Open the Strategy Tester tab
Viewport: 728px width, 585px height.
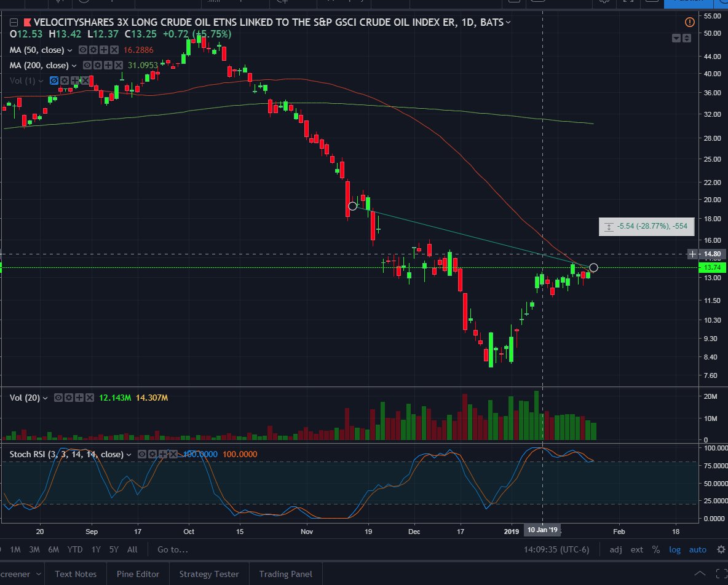click(x=209, y=574)
